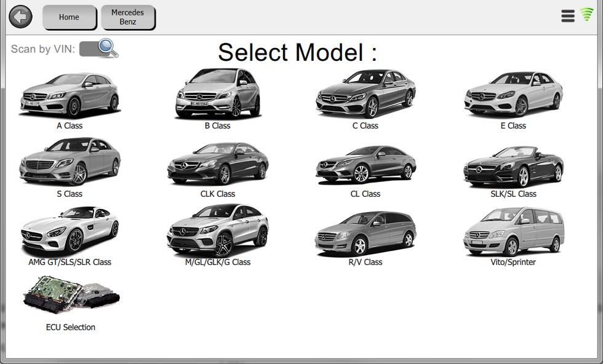The height and width of the screenshot is (364, 603).
Task: Click the ECU Selection label
Action: coord(71,327)
